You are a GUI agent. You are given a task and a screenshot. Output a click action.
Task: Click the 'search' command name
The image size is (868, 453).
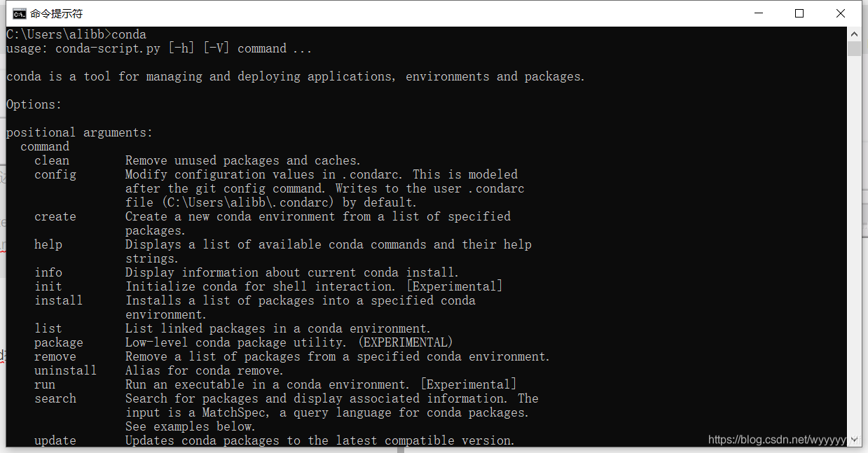(x=55, y=398)
